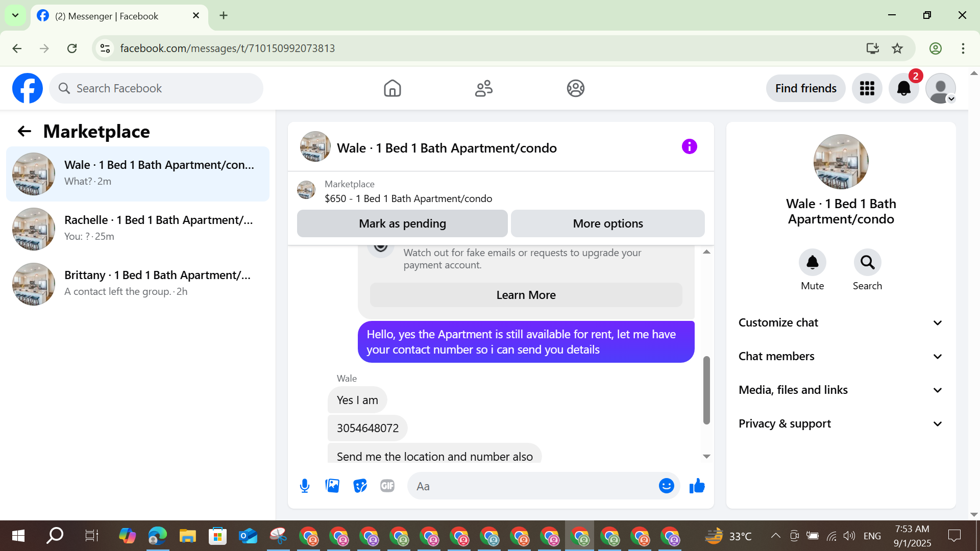Open Brittany conversation in list
This screenshot has width=980, height=551.
[x=138, y=284]
